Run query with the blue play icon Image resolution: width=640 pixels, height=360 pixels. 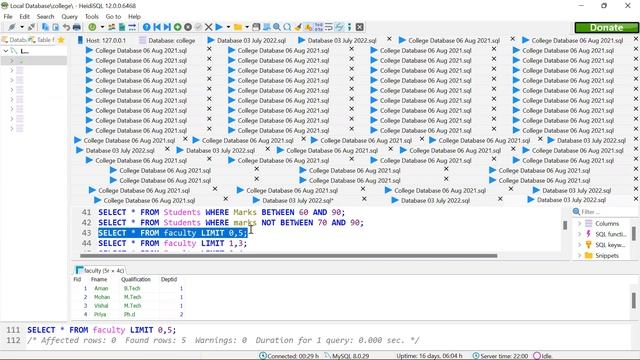[x=219, y=27]
